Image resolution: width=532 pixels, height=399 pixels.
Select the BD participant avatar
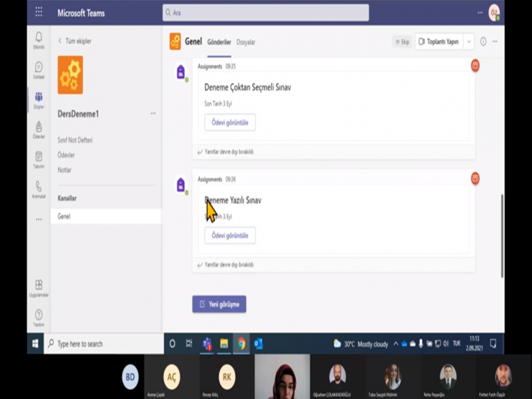tap(130, 377)
